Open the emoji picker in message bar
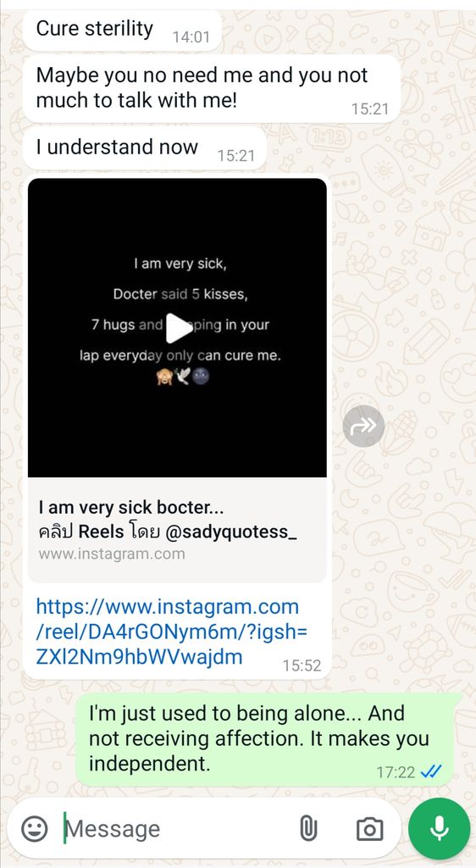Screen dimensions: 476x868 coord(34,829)
